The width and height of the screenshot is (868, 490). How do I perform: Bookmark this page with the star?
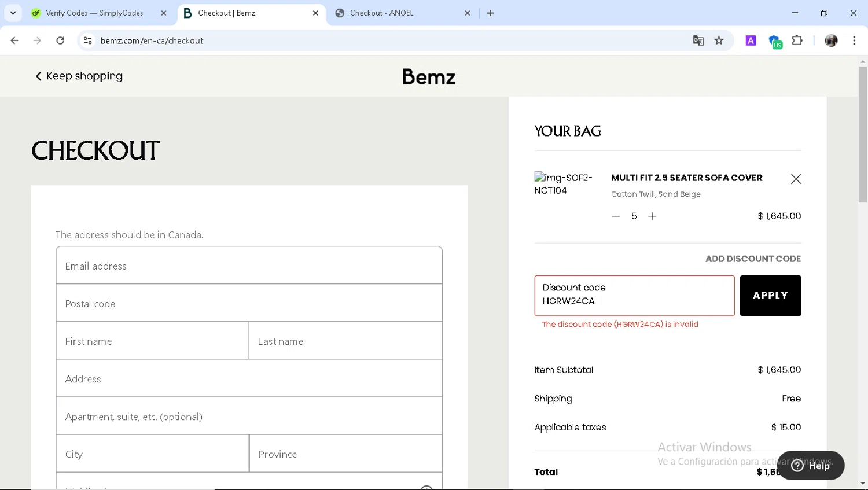tap(719, 40)
